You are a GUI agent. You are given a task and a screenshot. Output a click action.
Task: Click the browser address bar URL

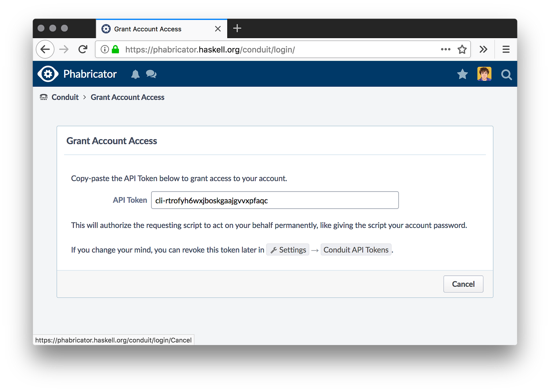210,50
